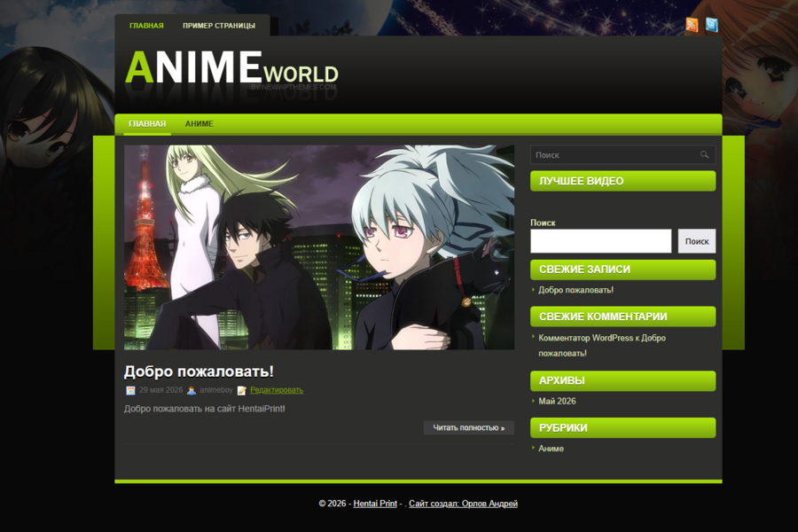Open the featured anime post image
798x532 pixels.
(319, 247)
